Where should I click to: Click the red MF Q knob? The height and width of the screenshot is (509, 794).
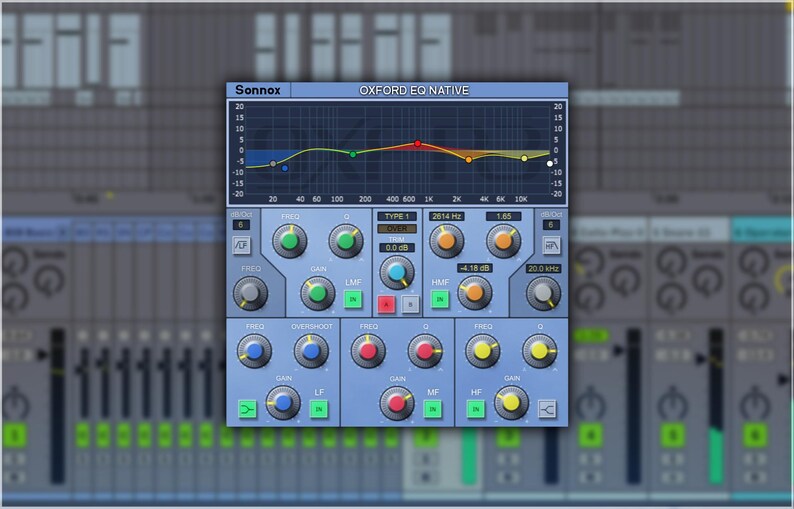pos(425,350)
